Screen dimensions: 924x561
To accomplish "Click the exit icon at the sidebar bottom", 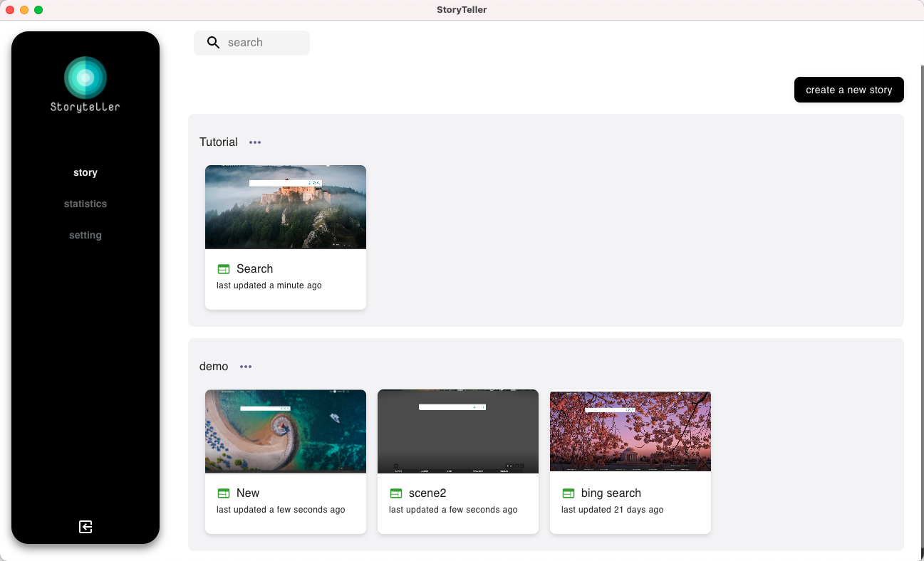I will click(85, 527).
